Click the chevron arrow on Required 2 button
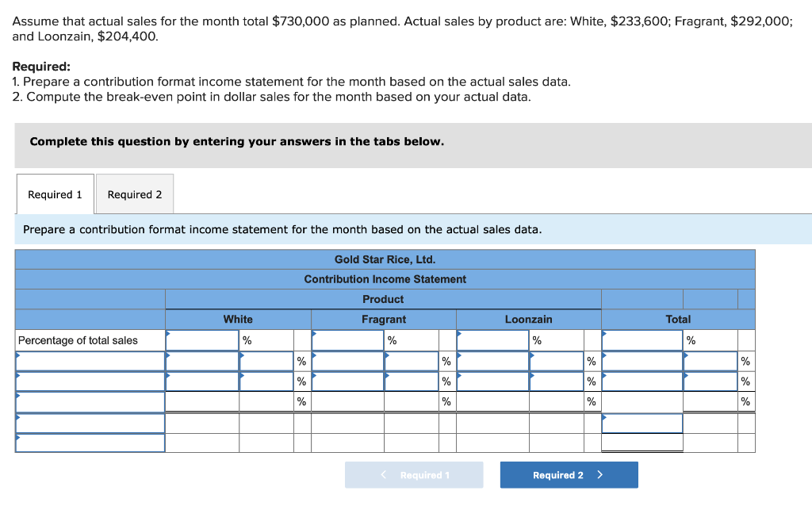 point(600,475)
